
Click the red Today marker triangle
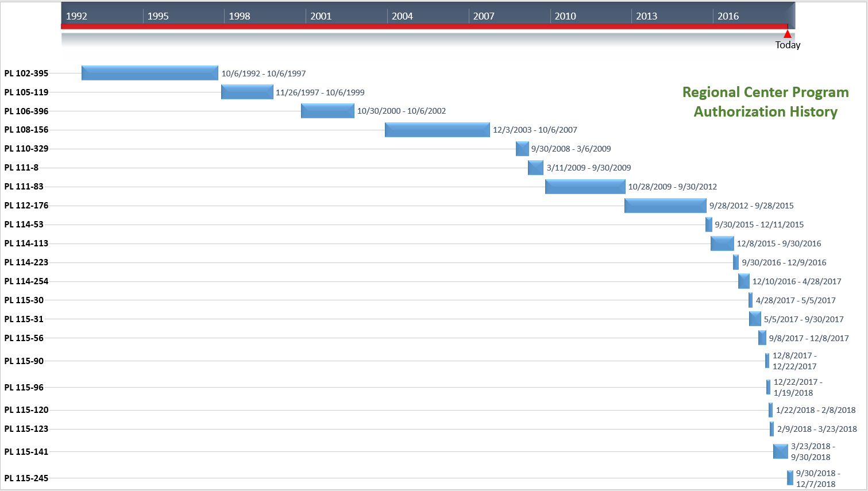(x=787, y=34)
